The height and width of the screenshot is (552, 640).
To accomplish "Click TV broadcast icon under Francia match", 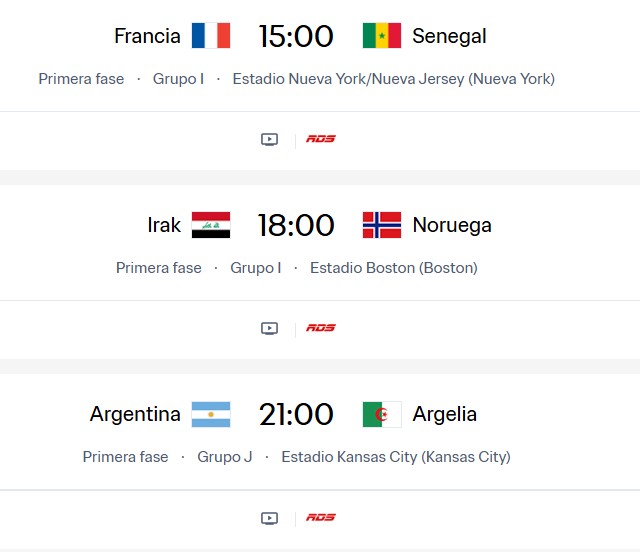I will point(269,139).
